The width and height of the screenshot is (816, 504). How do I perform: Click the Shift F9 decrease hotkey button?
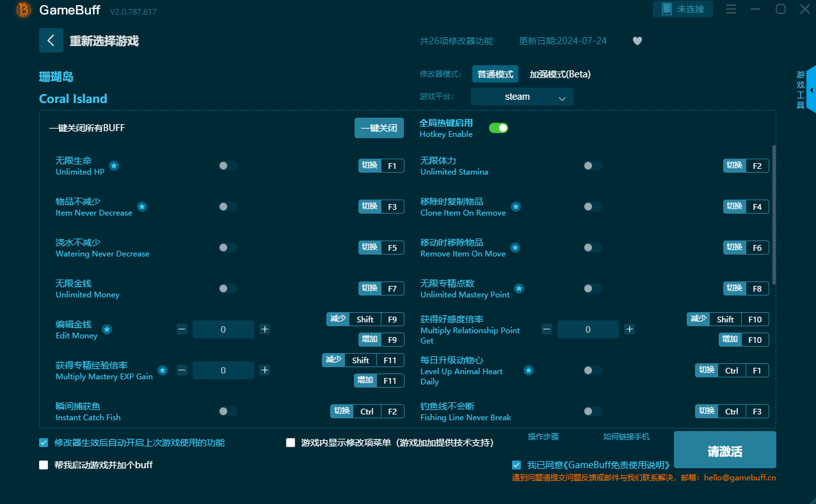click(365, 319)
